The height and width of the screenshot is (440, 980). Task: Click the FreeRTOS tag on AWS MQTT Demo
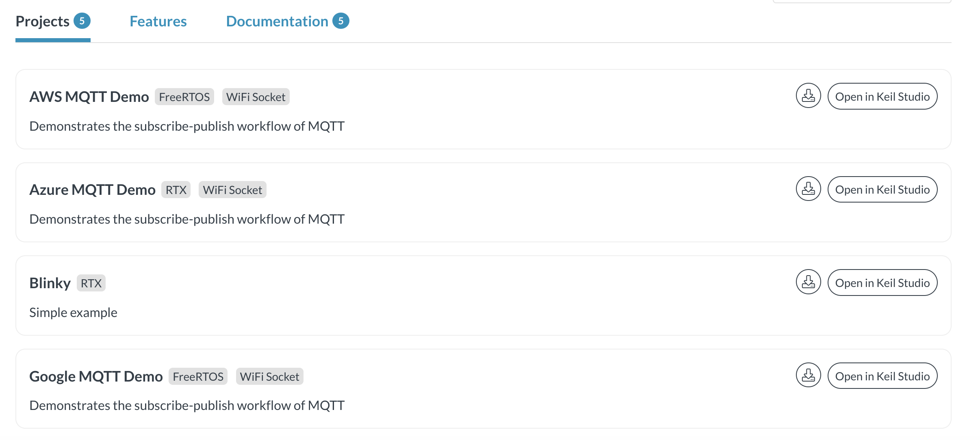tap(184, 97)
